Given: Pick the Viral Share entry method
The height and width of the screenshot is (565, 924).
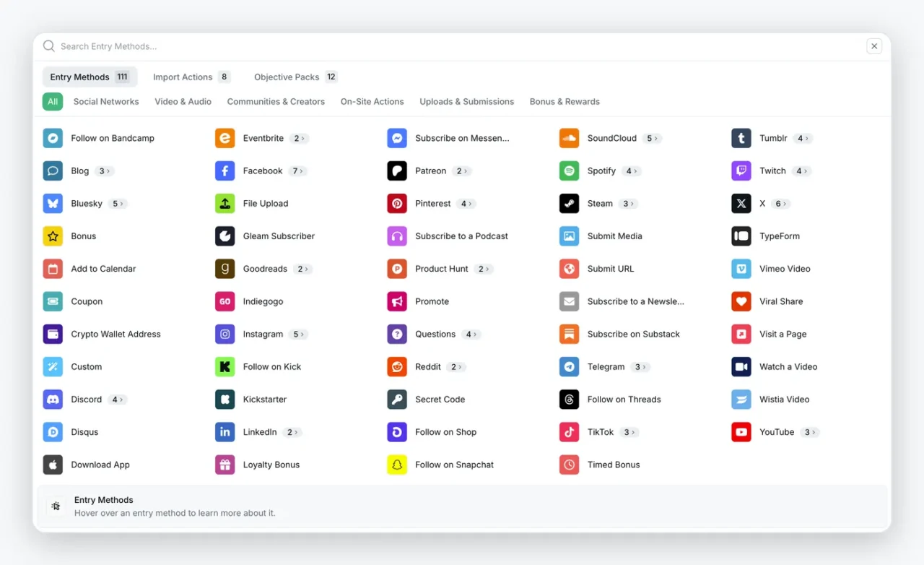Looking at the screenshot, I should [767, 301].
